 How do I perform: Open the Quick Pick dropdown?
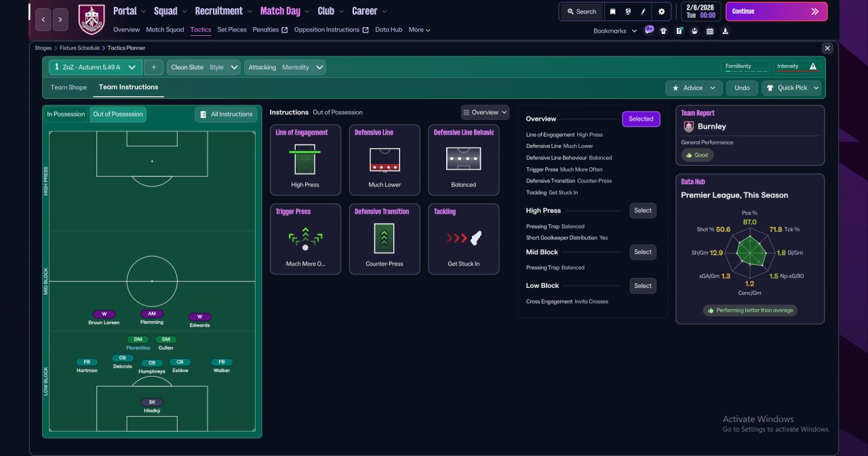[x=791, y=88]
